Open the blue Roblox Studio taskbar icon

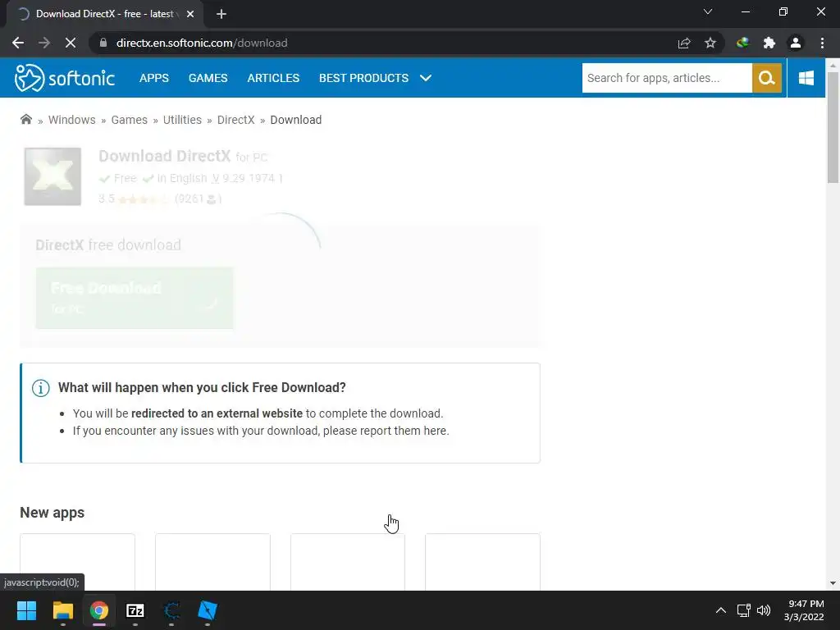click(208, 610)
